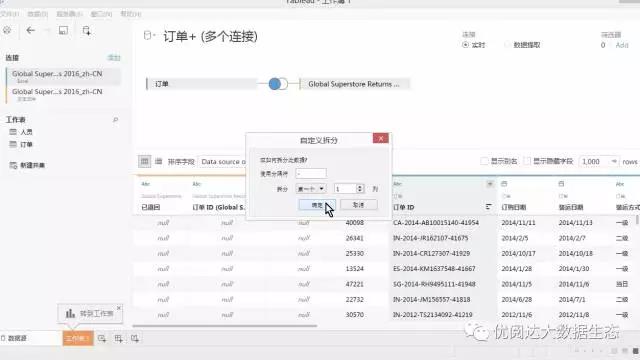This screenshot has height=360, width=640.
Task: Click the Abc type icon above 订单 ID
Action: (x=397, y=184)
